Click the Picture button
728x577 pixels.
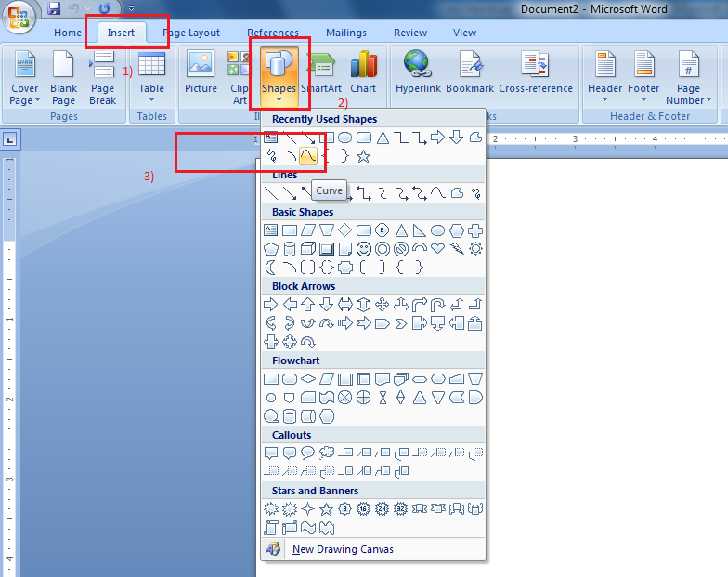[201, 72]
